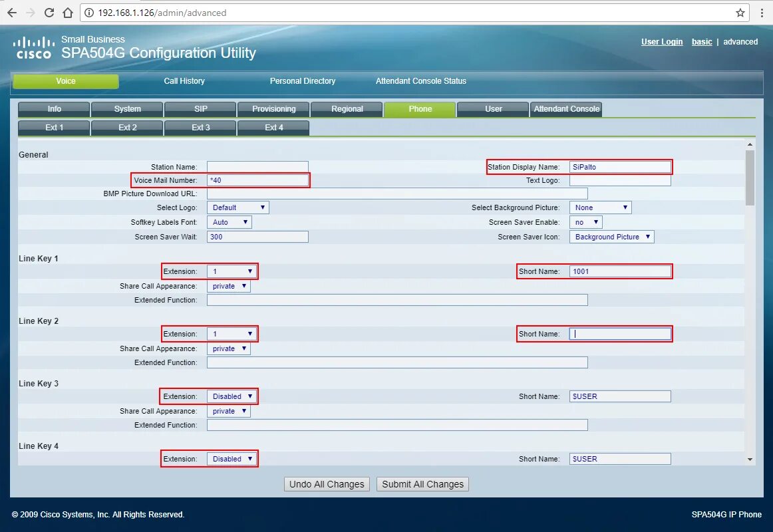This screenshot has height=532, width=773.
Task: View site information icon in address bar
Action: (x=88, y=13)
